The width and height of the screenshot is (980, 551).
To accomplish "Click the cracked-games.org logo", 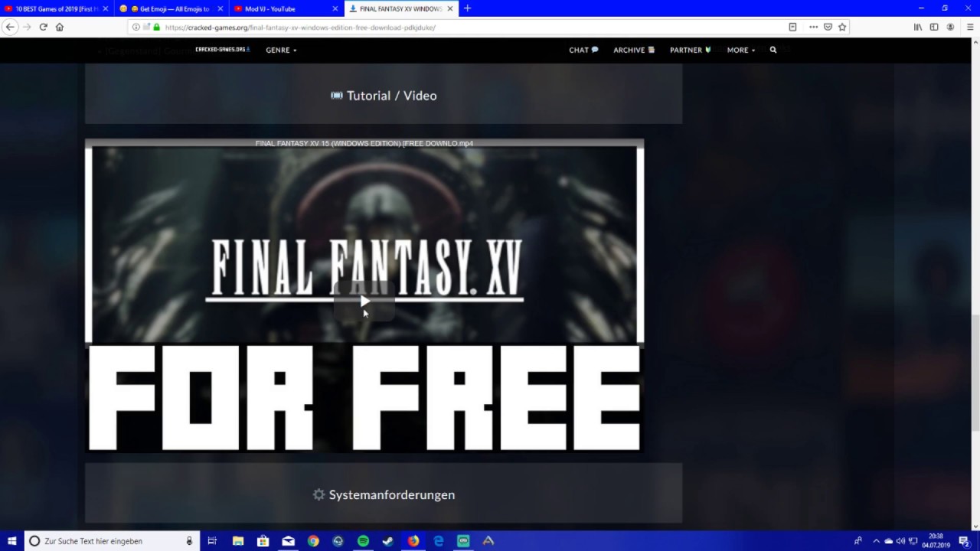I will tap(222, 50).
